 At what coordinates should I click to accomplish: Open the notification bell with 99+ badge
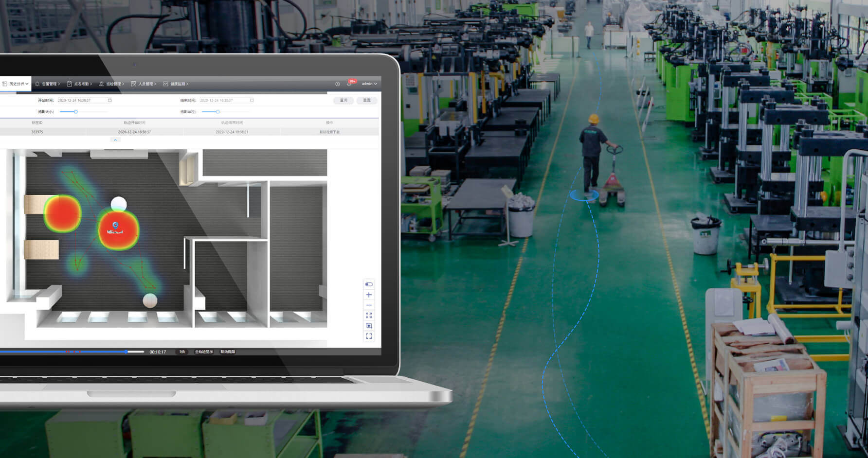[x=349, y=83]
